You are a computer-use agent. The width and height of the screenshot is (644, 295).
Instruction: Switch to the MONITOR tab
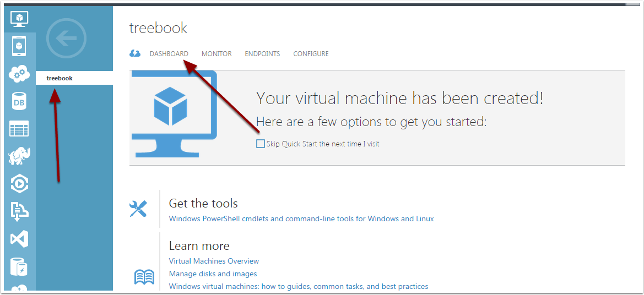click(217, 54)
